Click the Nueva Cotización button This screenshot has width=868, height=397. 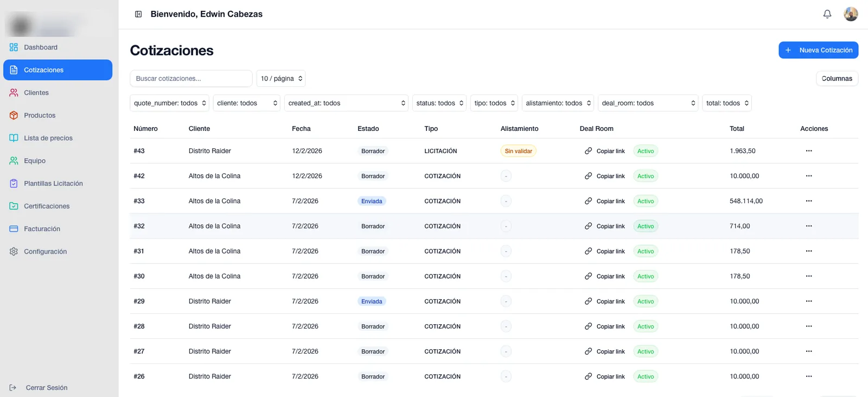(x=818, y=50)
